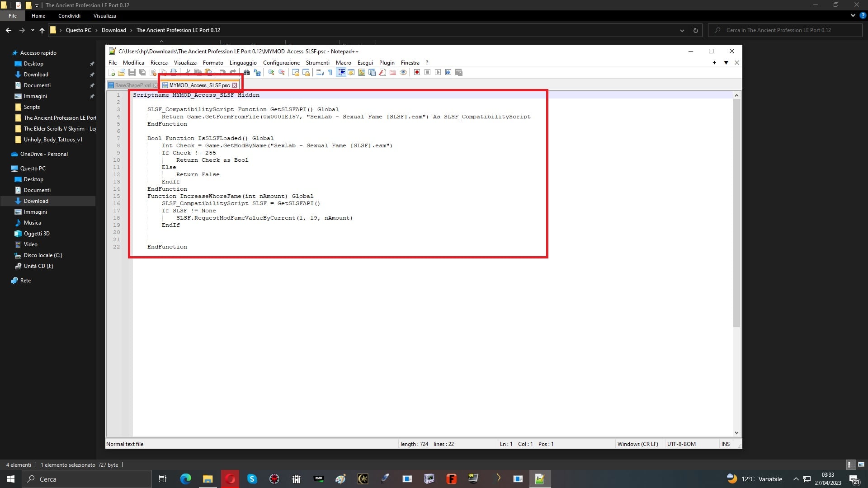Open the Condividi ribbon tab

point(69,16)
